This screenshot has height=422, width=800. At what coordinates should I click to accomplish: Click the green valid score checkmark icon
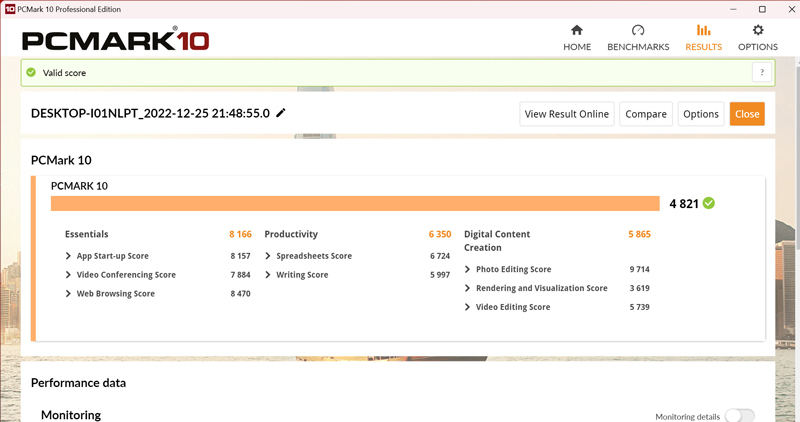[31, 72]
